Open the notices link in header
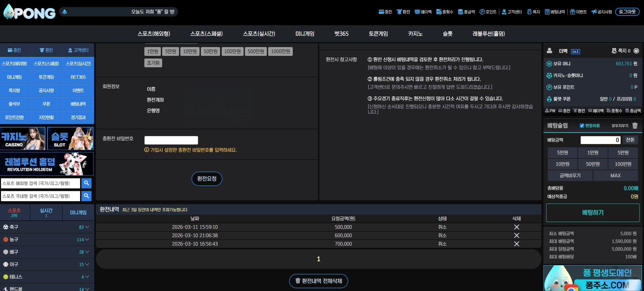This screenshot has height=291, width=644. pyautogui.click(x=602, y=12)
